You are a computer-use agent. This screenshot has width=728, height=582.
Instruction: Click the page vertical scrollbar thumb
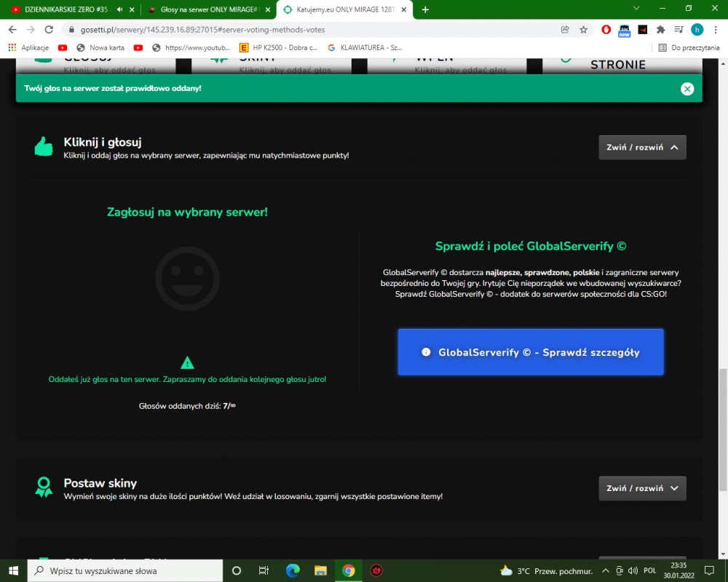(723, 429)
